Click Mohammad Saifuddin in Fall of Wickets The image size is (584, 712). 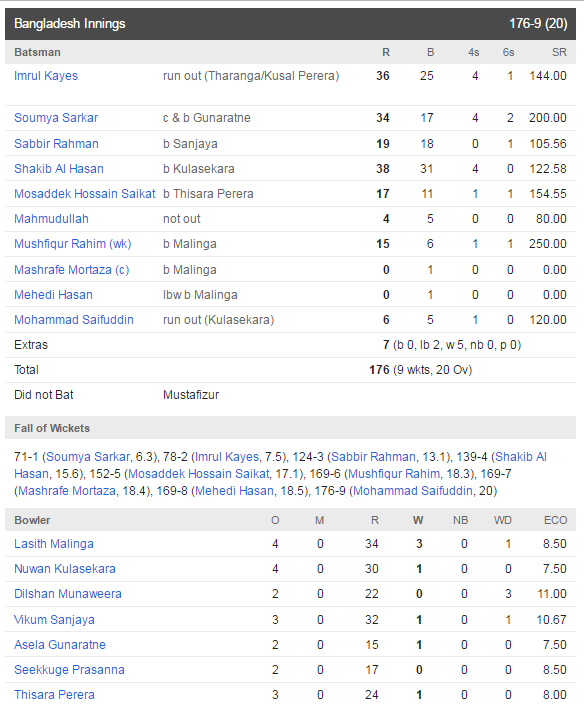(413, 491)
